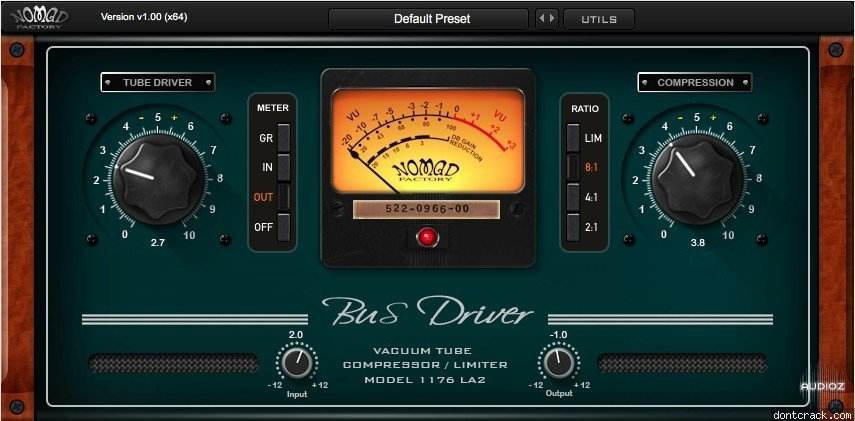
Task: Click the Version v1.00 (x64) text
Action: (x=144, y=17)
